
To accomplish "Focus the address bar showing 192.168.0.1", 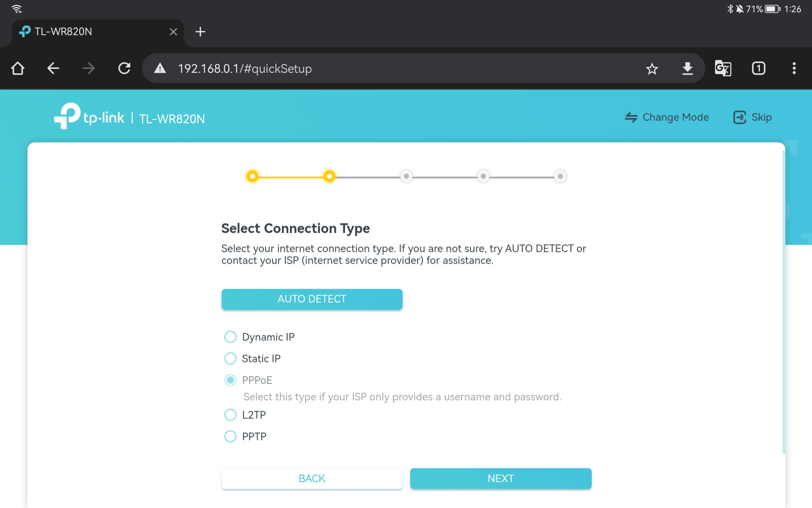I will [381, 69].
